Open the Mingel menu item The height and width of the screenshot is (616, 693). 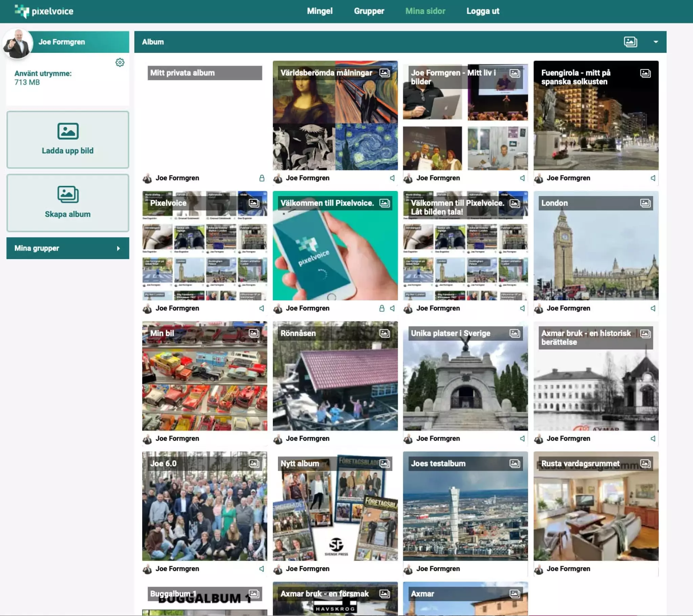click(320, 11)
